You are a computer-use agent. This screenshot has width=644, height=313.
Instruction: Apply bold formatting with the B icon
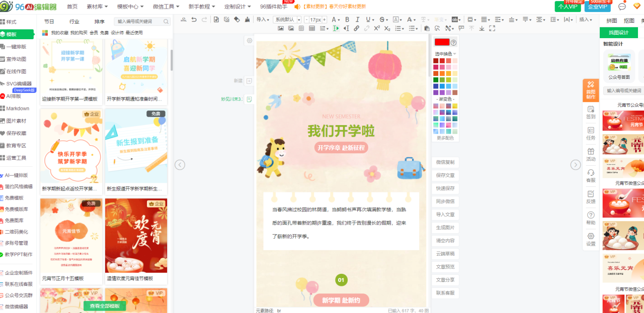[347, 20]
